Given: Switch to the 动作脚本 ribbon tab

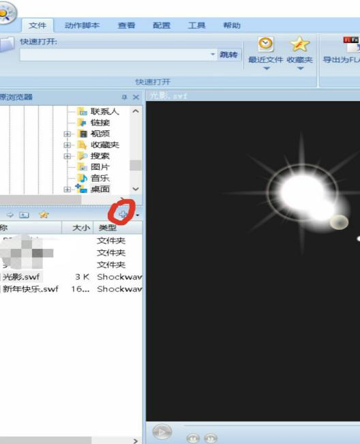Looking at the screenshot, I should (82, 25).
